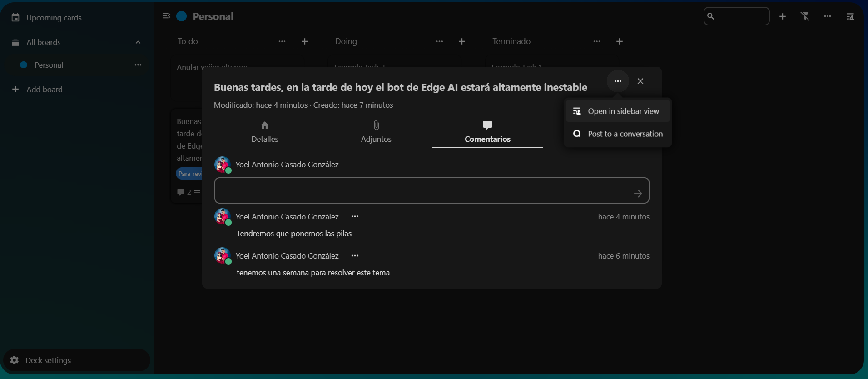This screenshot has width=868, height=379.
Task: Open card modal actions menu (three dots)
Action: [618, 81]
